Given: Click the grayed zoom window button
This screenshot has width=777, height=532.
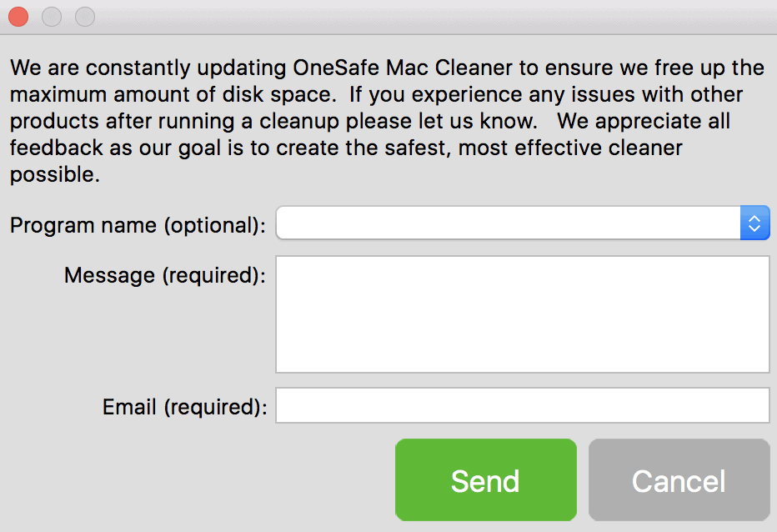Looking at the screenshot, I should pos(84,16).
